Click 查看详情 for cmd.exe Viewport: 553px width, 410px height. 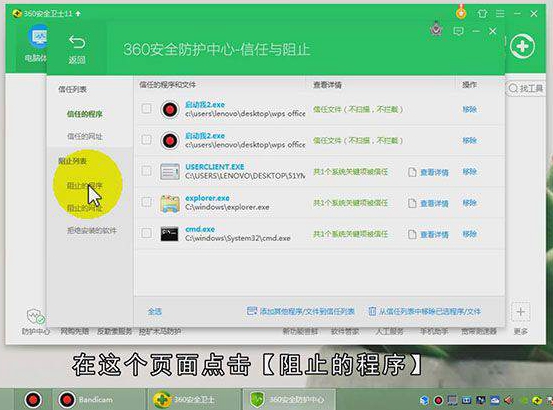pos(429,235)
